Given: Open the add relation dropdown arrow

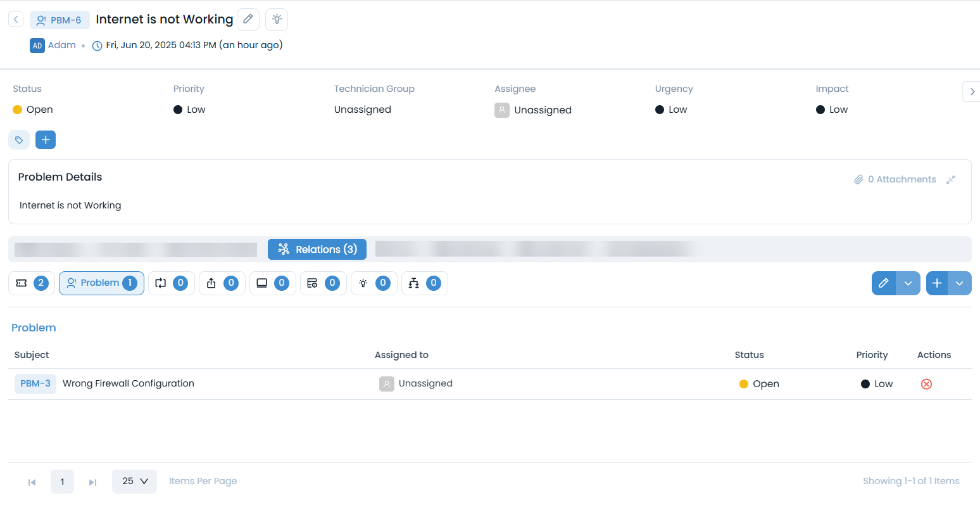Looking at the screenshot, I should click(960, 283).
